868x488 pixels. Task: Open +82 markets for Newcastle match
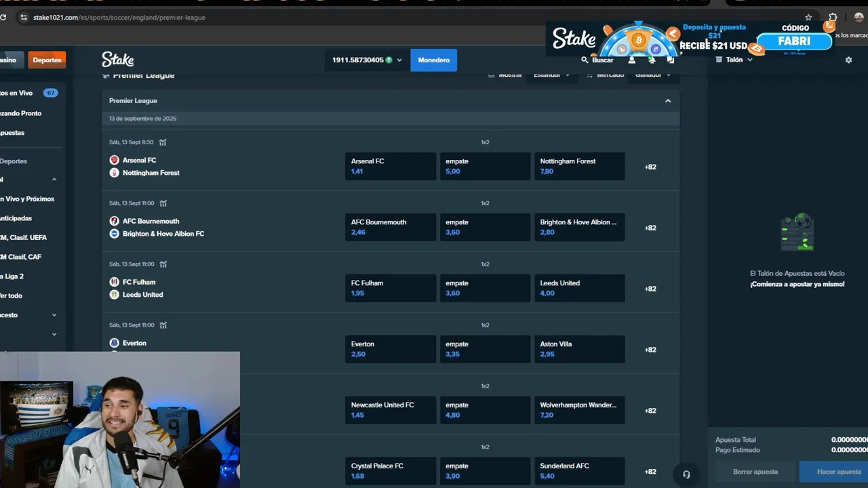tap(650, 411)
